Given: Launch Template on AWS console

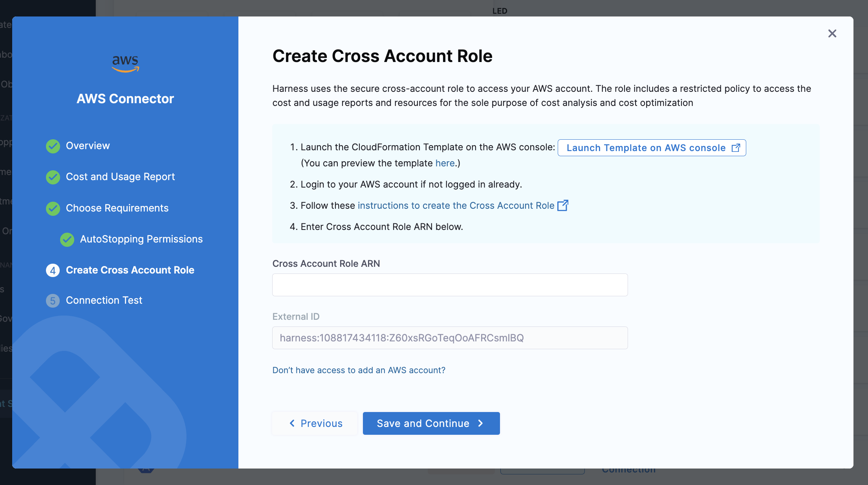Looking at the screenshot, I should click(x=652, y=148).
